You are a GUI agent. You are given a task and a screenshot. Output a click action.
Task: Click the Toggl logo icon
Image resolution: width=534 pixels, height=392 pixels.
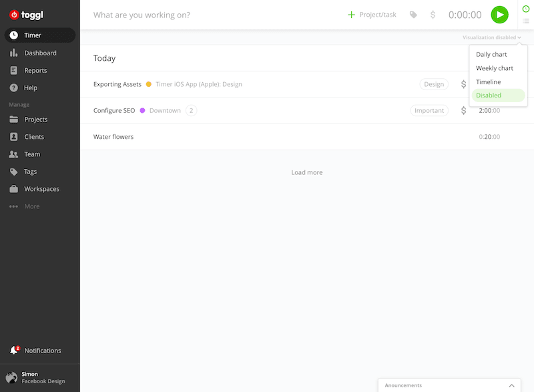14,15
